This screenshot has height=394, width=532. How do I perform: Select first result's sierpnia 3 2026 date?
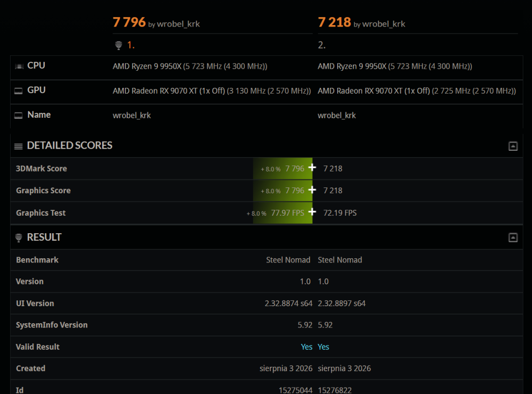coord(286,368)
